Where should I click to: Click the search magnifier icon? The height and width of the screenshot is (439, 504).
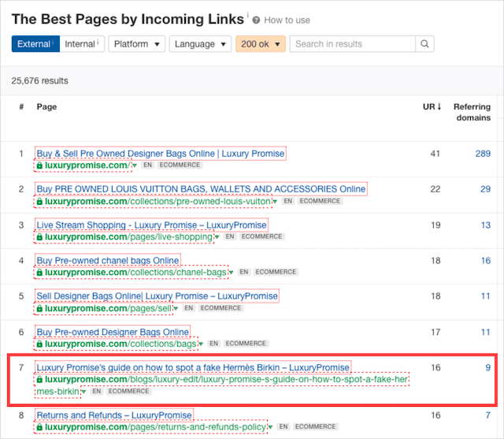(424, 44)
